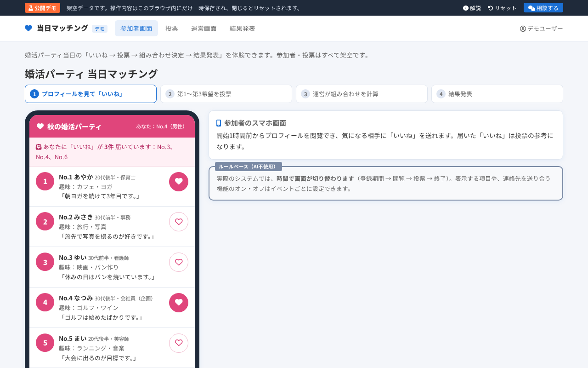Click the number 1 avatar for あやか
This screenshot has height=368, width=588.
[45, 181]
